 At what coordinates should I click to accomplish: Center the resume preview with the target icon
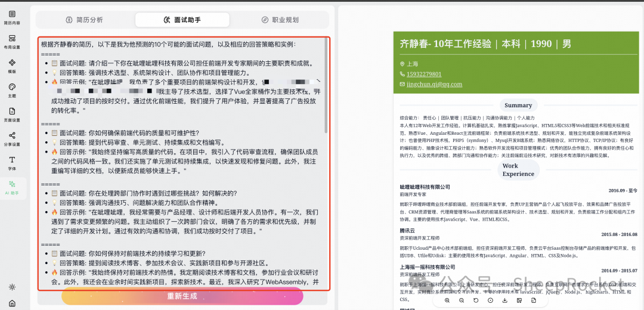click(x=490, y=300)
